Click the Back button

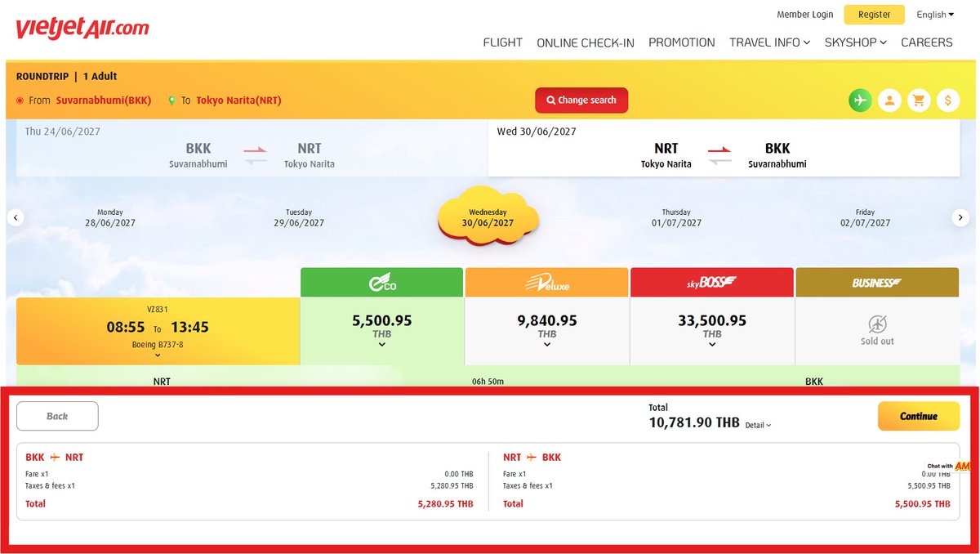[x=57, y=416]
